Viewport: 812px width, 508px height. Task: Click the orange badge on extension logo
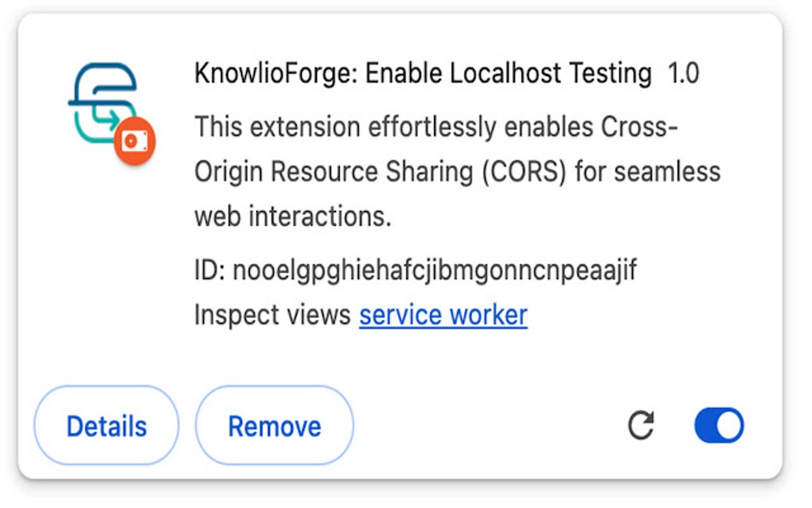point(134,143)
